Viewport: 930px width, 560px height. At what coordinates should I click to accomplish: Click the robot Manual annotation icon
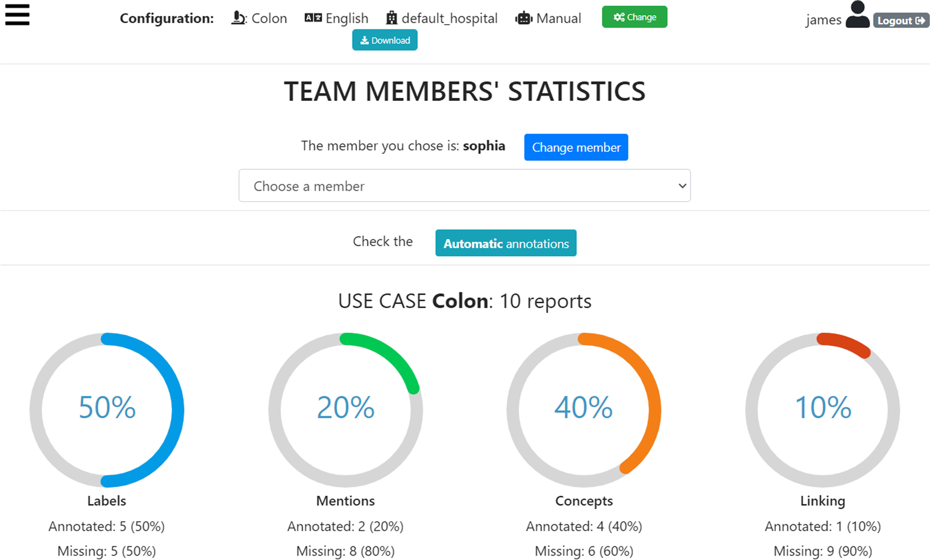[524, 18]
